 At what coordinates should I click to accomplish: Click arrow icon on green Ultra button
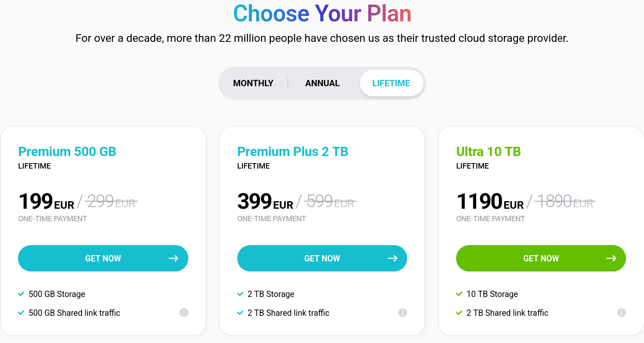611,259
